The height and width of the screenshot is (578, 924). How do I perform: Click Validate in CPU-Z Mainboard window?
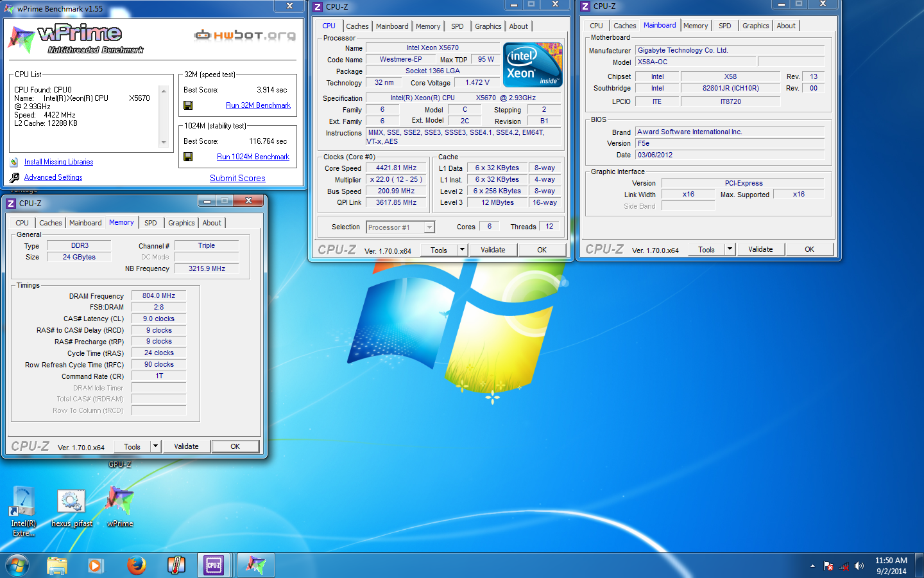pos(760,249)
